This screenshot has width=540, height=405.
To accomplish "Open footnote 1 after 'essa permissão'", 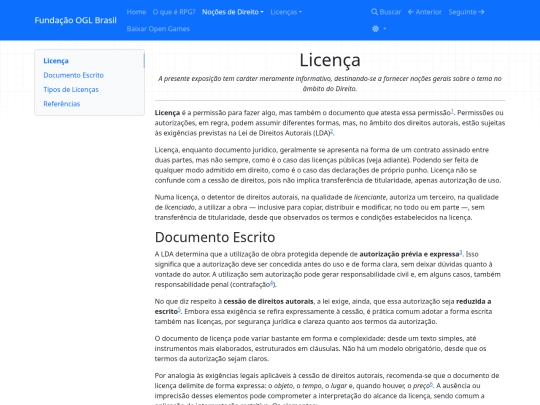I will click(x=452, y=111).
